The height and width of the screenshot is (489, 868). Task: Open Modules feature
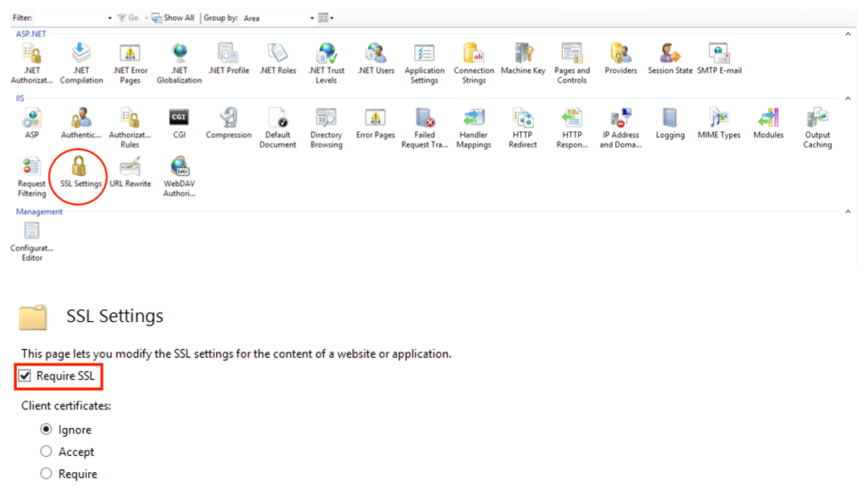coord(768,124)
